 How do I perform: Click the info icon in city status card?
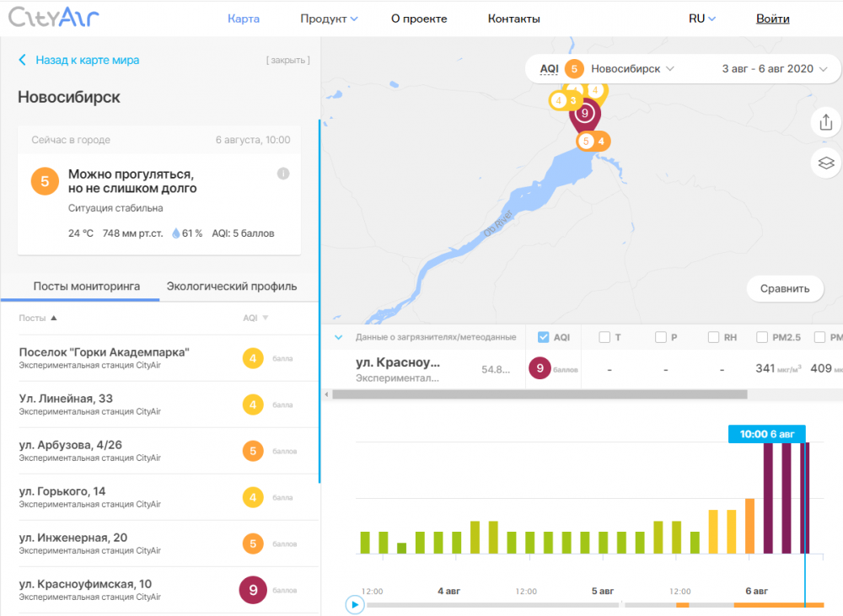tap(283, 174)
